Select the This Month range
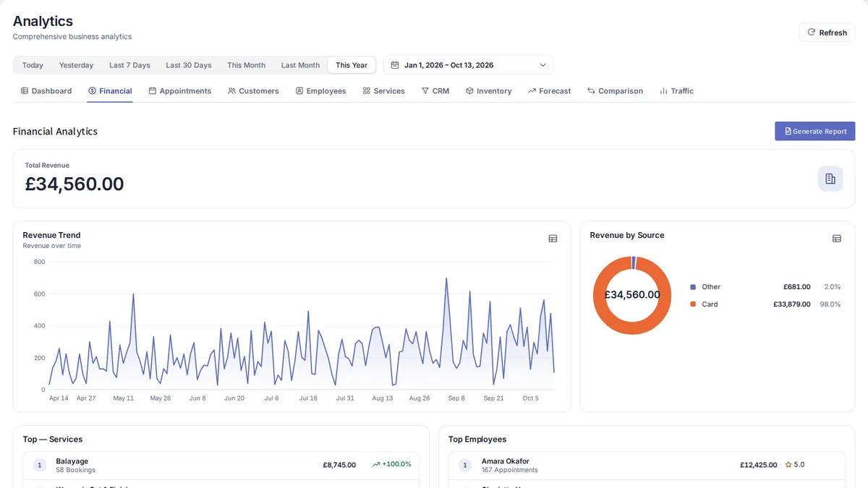The width and height of the screenshot is (868, 488). 246,65
